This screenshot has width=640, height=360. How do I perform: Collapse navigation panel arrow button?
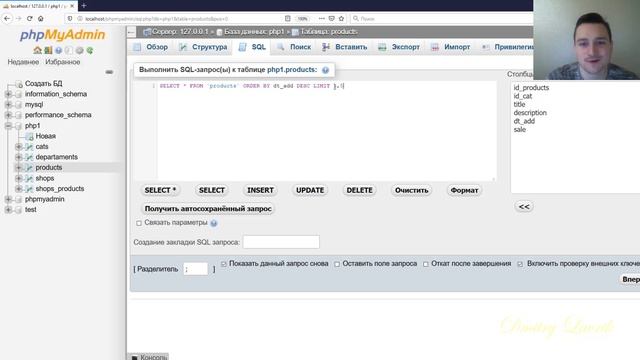[131, 32]
